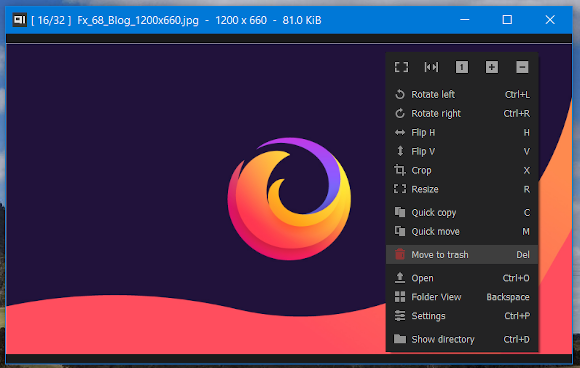
Task: Open the Resize option
Action: (462, 189)
